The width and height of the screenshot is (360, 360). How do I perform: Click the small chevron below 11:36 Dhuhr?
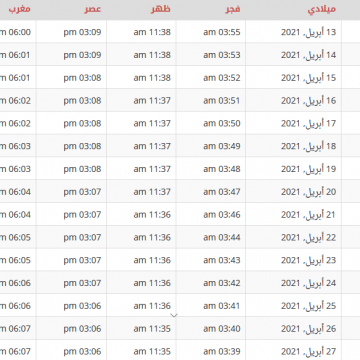pyautogui.click(x=174, y=315)
